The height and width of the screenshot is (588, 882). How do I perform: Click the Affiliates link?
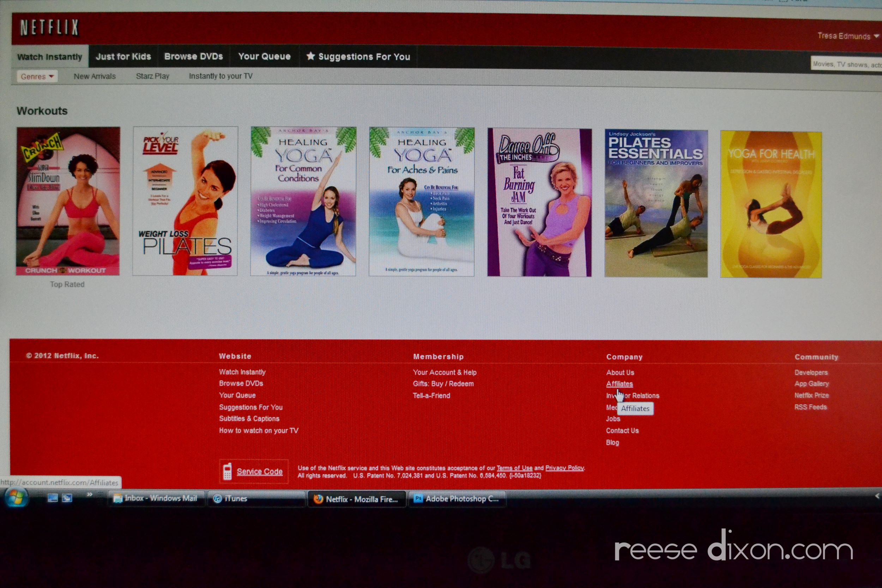point(620,384)
